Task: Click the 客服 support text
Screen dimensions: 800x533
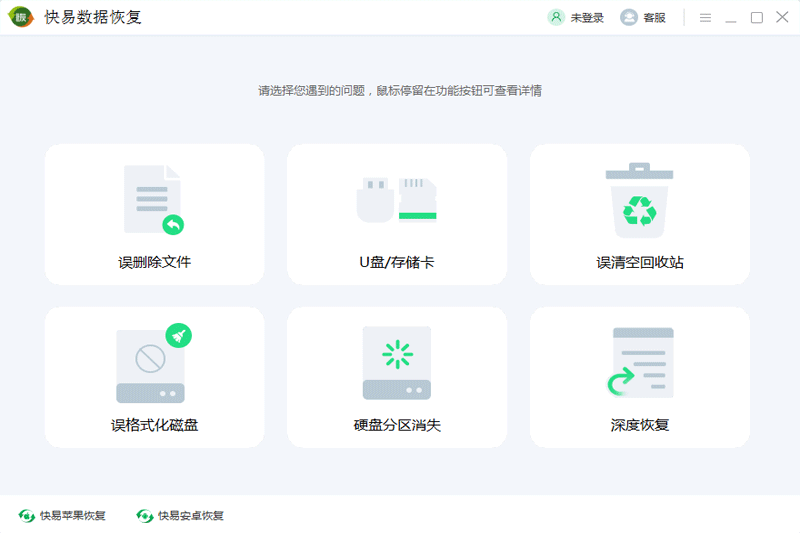Action: pyautogui.click(x=654, y=17)
